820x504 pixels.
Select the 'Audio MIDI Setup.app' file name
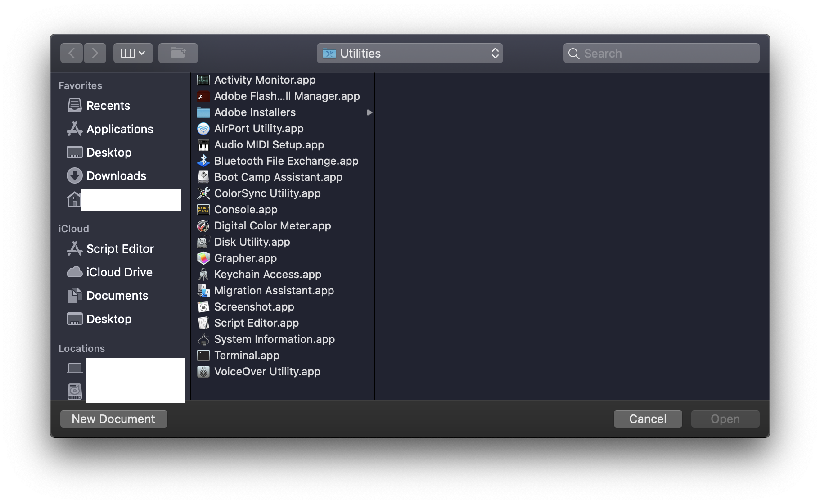tap(270, 145)
